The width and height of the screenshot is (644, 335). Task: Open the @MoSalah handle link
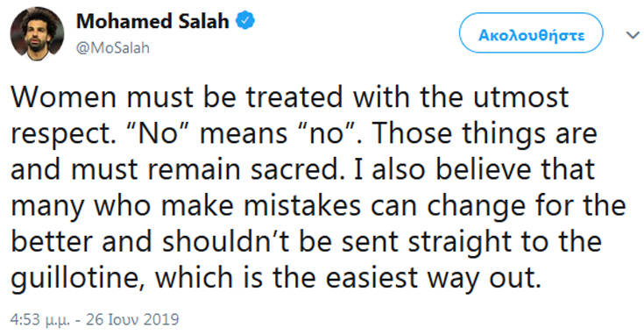113,47
